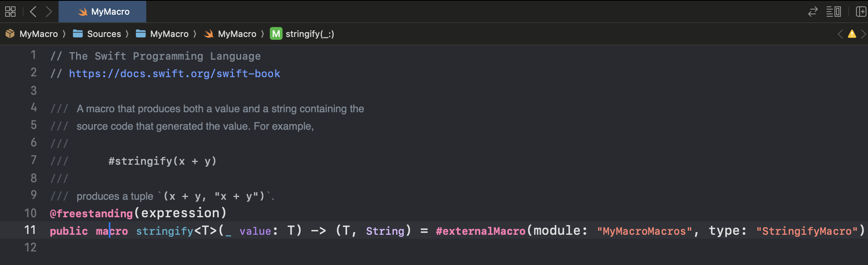Go back to previous file
868x265 pixels.
point(33,12)
